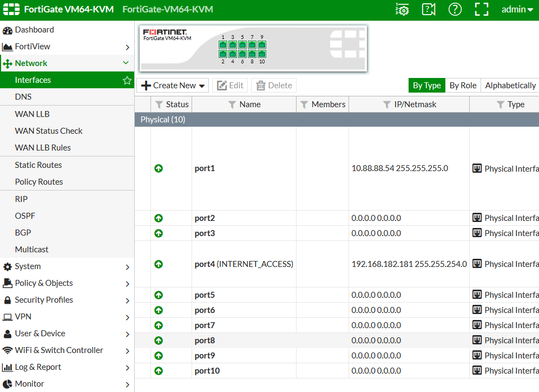Click the Status column filter icon
Viewport: 539px width, 392px height.
click(159, 104)
